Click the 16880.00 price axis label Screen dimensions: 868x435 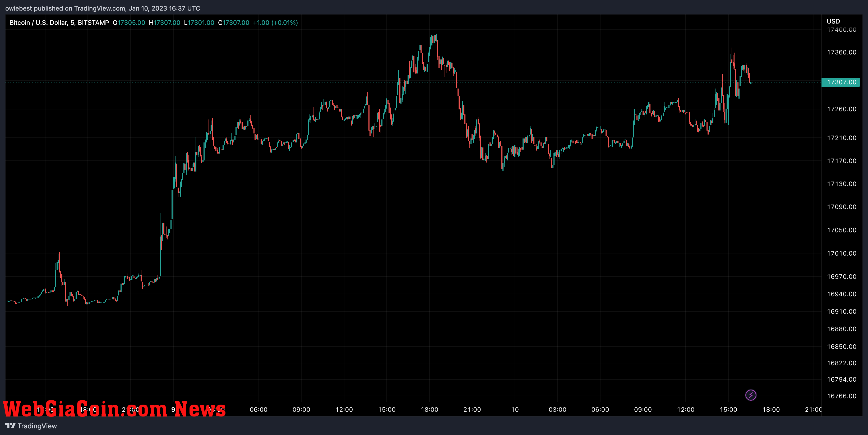(841, 329)
